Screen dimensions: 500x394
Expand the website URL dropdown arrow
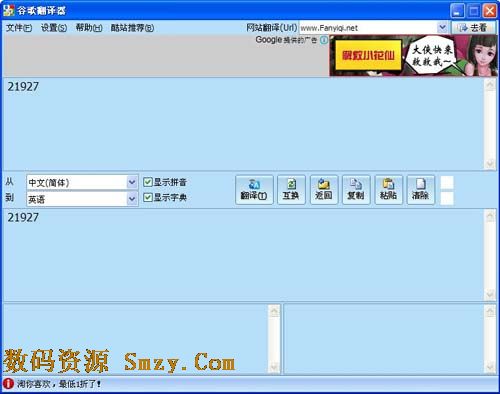tap(442, 27)
